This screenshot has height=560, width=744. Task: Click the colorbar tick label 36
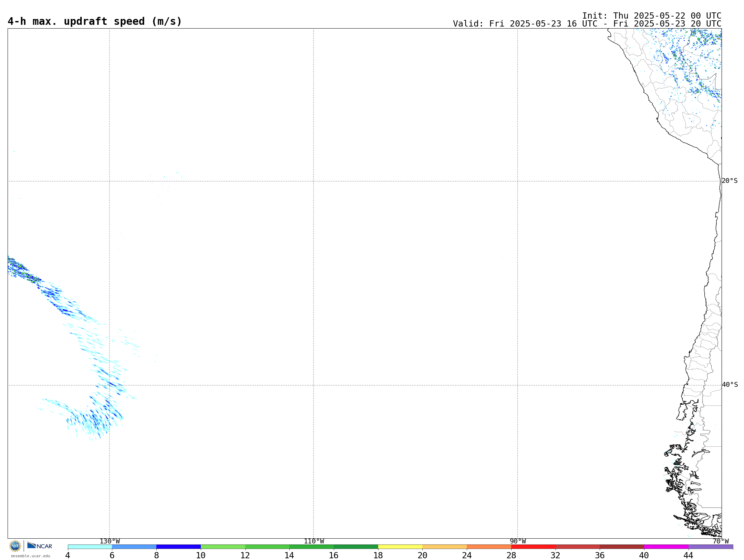(600, 555)
